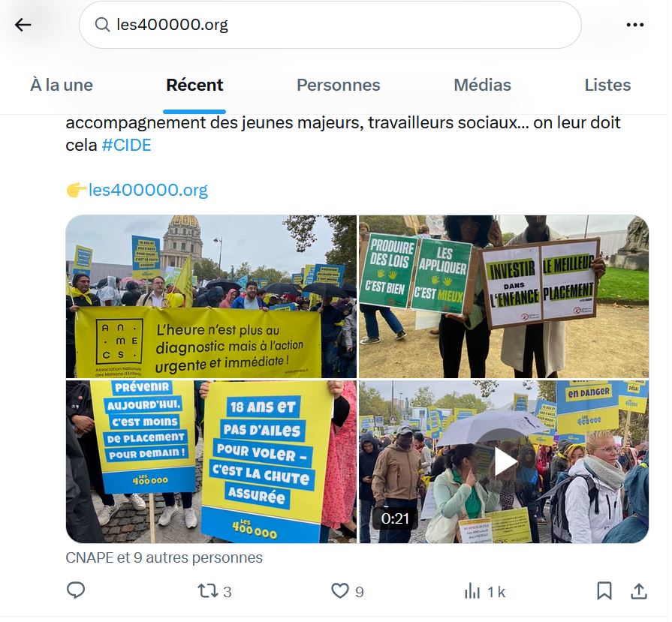The height and width of the screenshot is (622, 672).
Task: Open the #CIDE hashtag
Action: point(126,146)
